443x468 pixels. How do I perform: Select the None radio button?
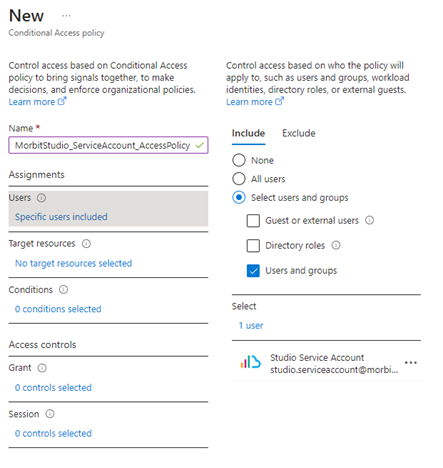click(x=239, y=160)
